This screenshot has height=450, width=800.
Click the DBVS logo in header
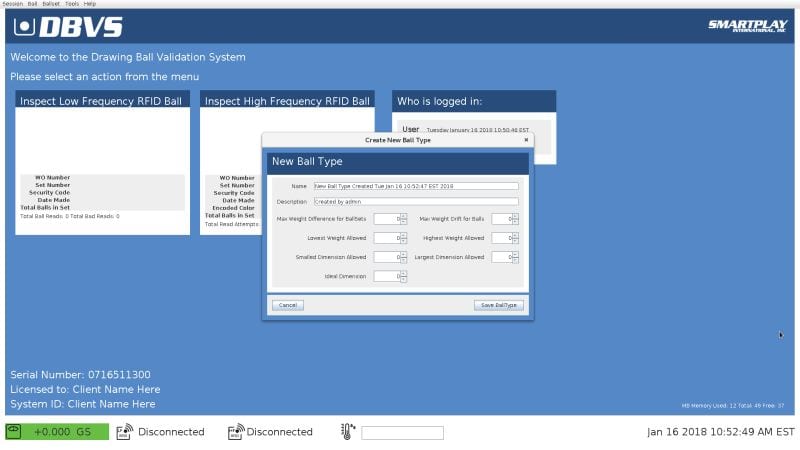point(68,27)
